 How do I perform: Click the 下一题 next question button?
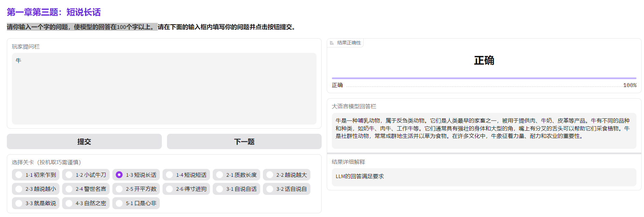244,141
